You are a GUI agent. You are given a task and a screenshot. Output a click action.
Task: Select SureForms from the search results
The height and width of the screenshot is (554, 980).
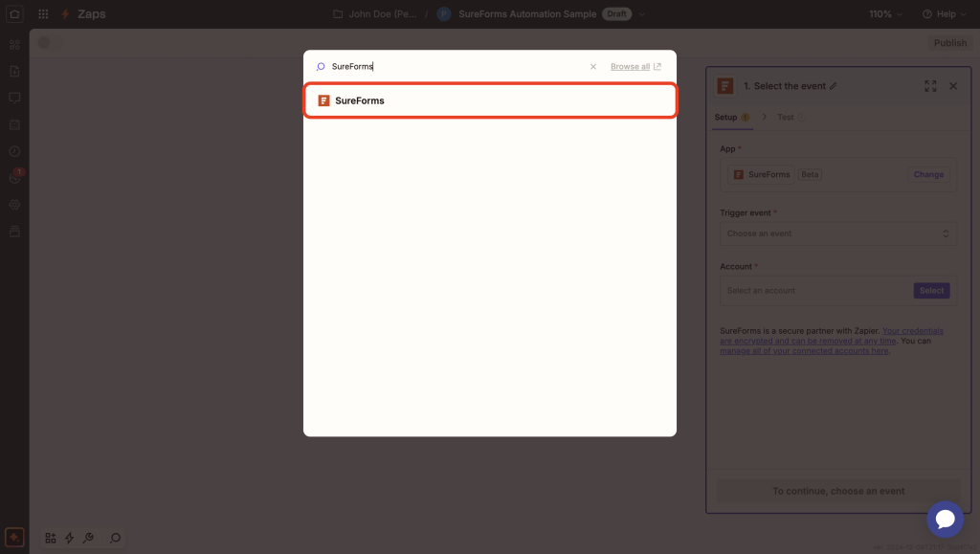coord(490,100)
